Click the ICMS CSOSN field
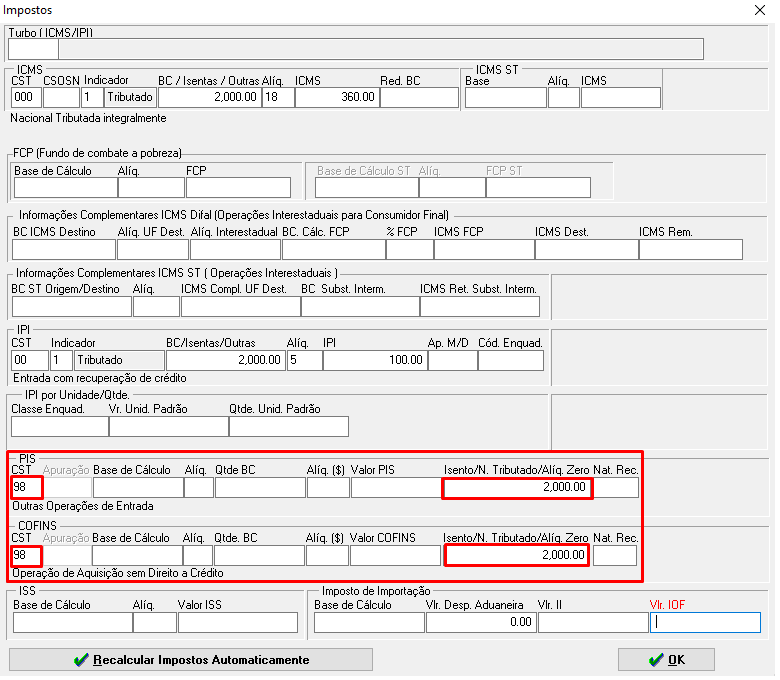Viewport: 780px width, 680px height. click(61, 97)
